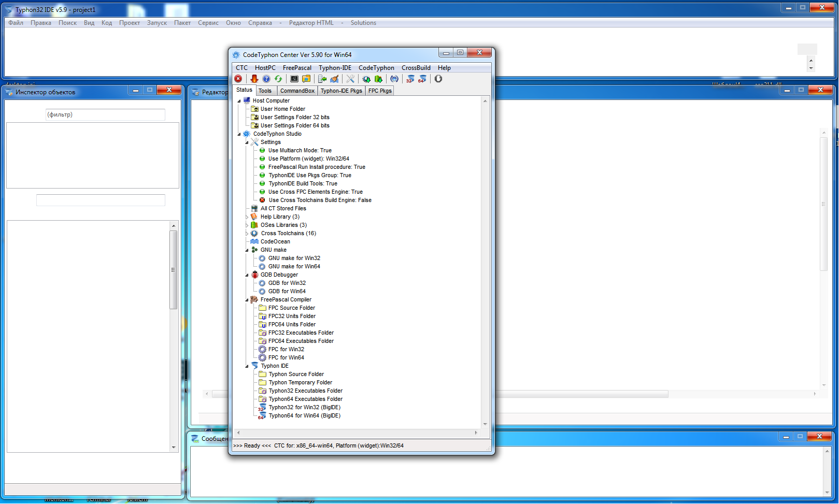839x504 pixels.
Task: Click the red stop icon in CodeTyphon Center toolbar
Action: coord(238,79)
